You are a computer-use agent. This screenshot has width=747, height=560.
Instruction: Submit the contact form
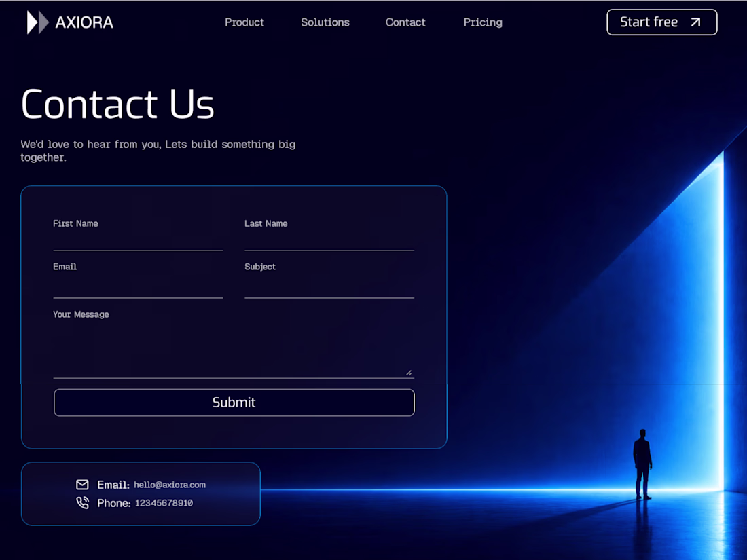(234, 403)
